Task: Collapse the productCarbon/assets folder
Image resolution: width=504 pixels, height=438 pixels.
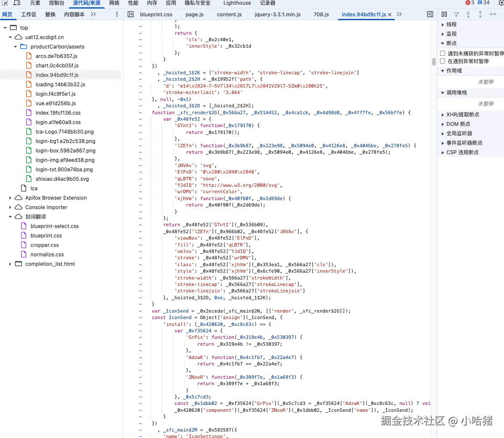Action: (15, 47)
